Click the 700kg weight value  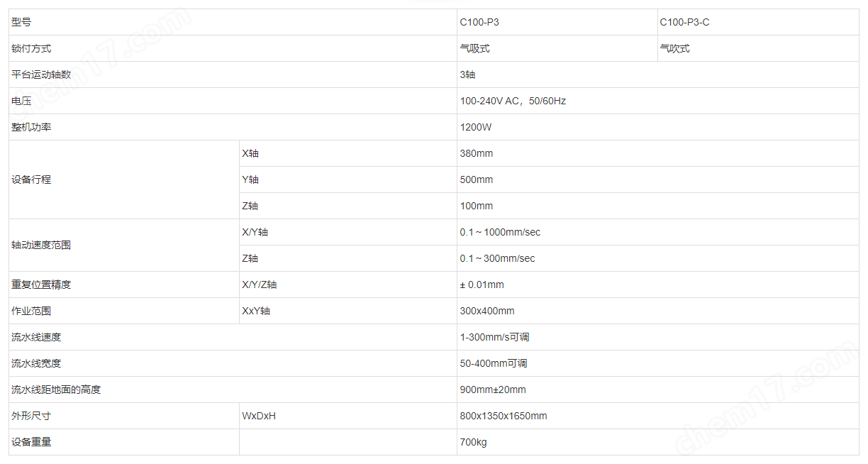click(x=474, y=443)
